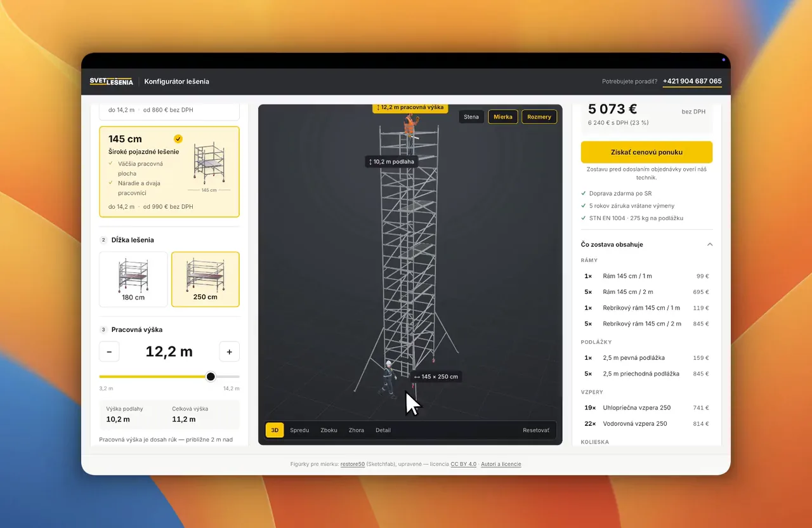The image size is (812, 528).
Task: Collapse the Čo zostava obsahuje section
Action: click(646, 244)
